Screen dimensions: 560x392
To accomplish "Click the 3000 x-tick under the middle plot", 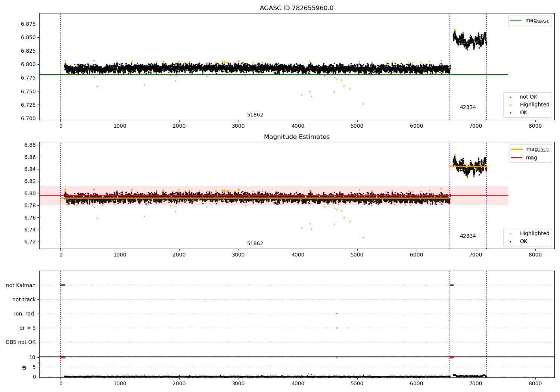I will click(x=239, y=255).
